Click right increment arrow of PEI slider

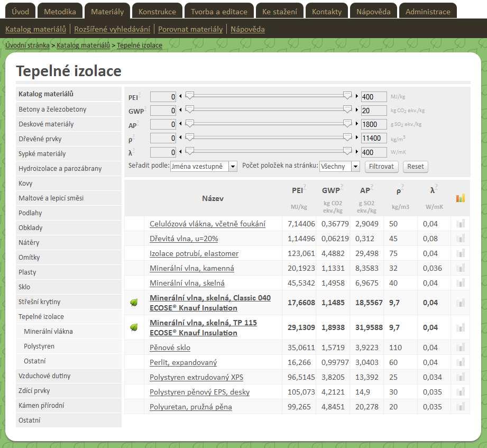pos(356,96)
